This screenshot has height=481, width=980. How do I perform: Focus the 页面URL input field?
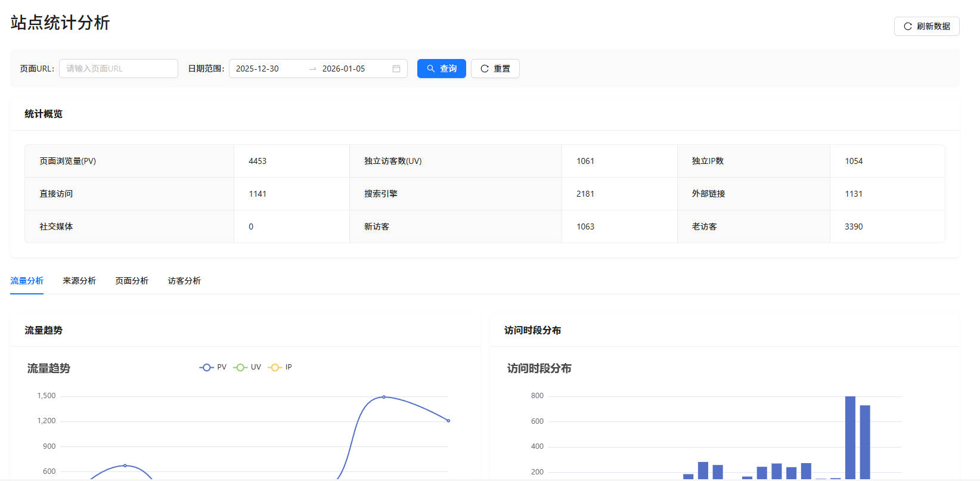coord(119,69)
